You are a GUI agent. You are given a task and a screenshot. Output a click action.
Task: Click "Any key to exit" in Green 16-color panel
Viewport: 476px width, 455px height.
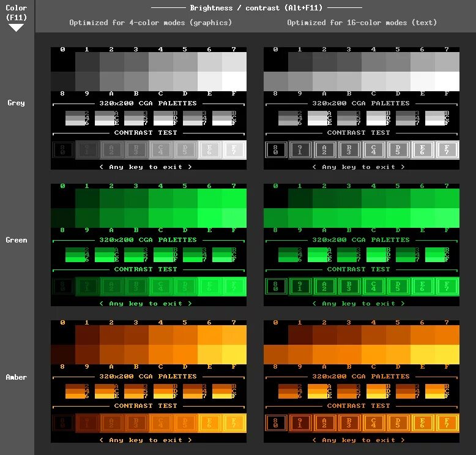pyautogui.click(x=359, y=303)
